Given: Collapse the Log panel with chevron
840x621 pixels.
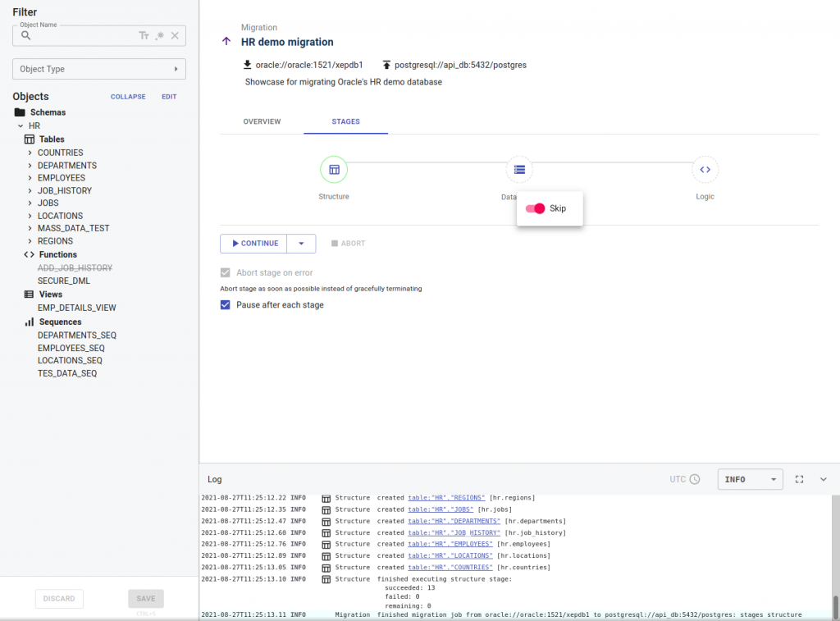Looking at the screenshot, I should [823, 479].
